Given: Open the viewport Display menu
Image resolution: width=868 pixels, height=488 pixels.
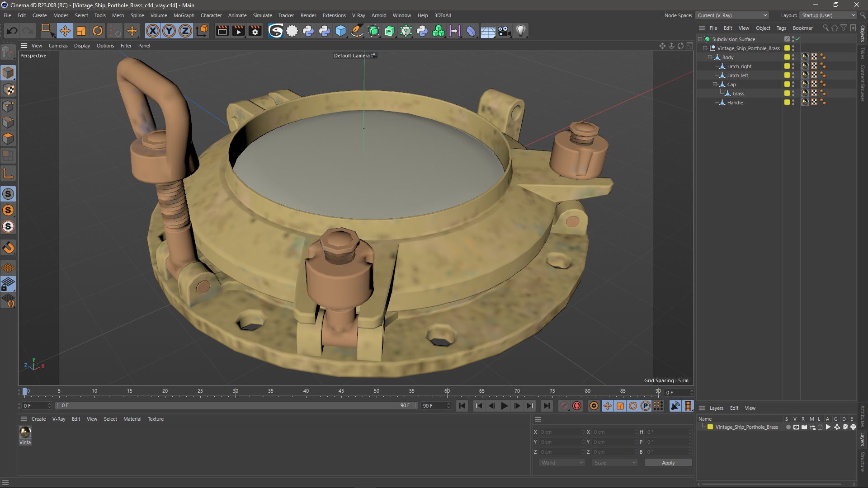Looking at the screenshot, I should [x=82, y=46].
